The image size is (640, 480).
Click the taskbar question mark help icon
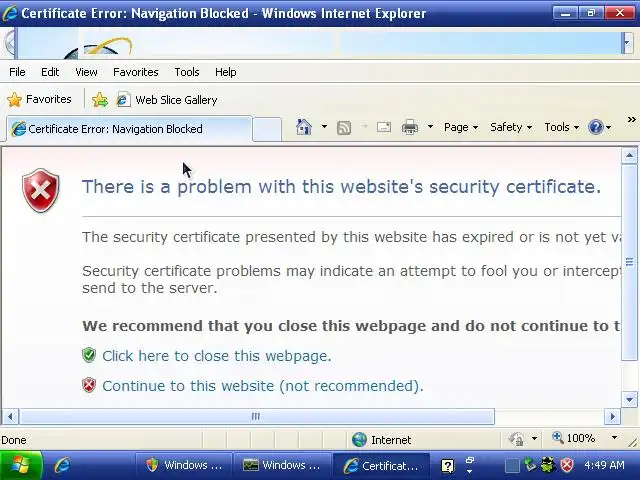(448, 466)
